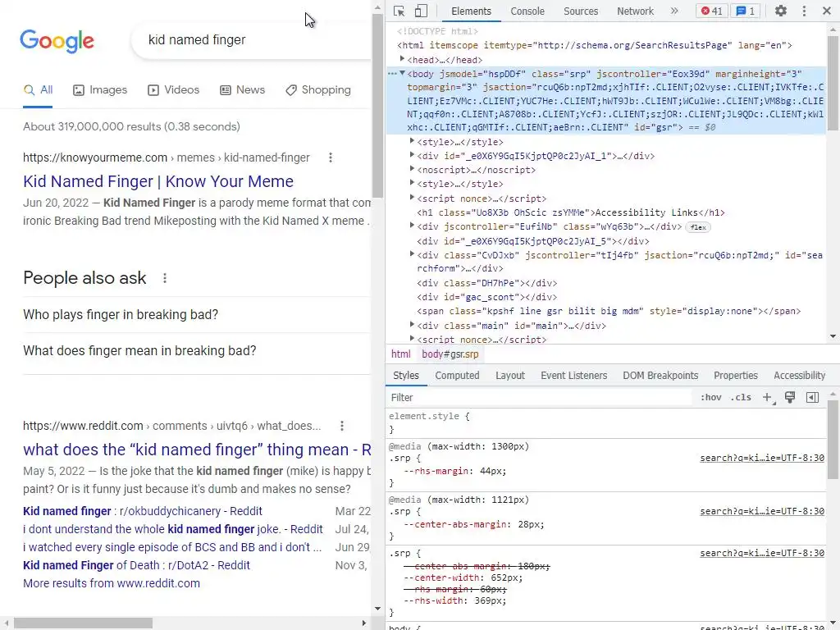Focus the Google search box

252,40
